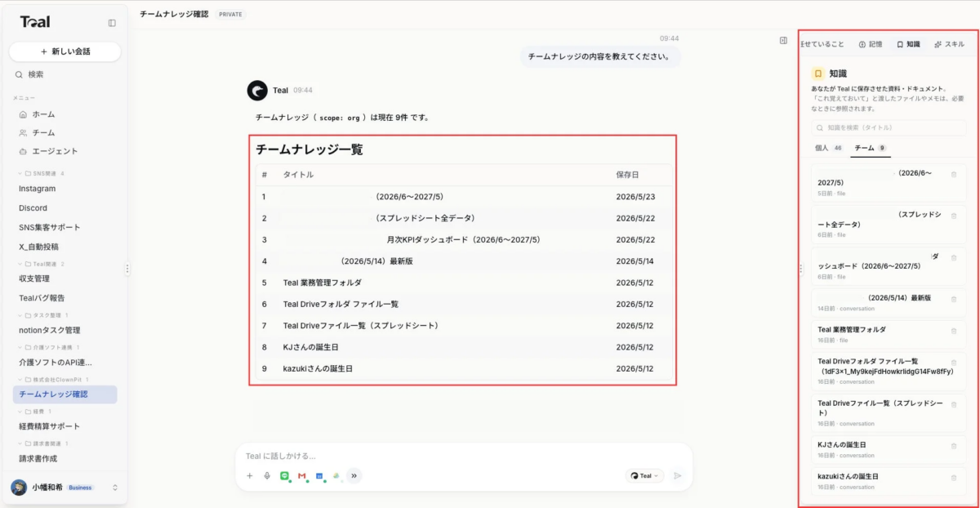Click the Google Calendar icon in composer
Viewport: 980px width, 508px height.
click(x=319, y=475)
